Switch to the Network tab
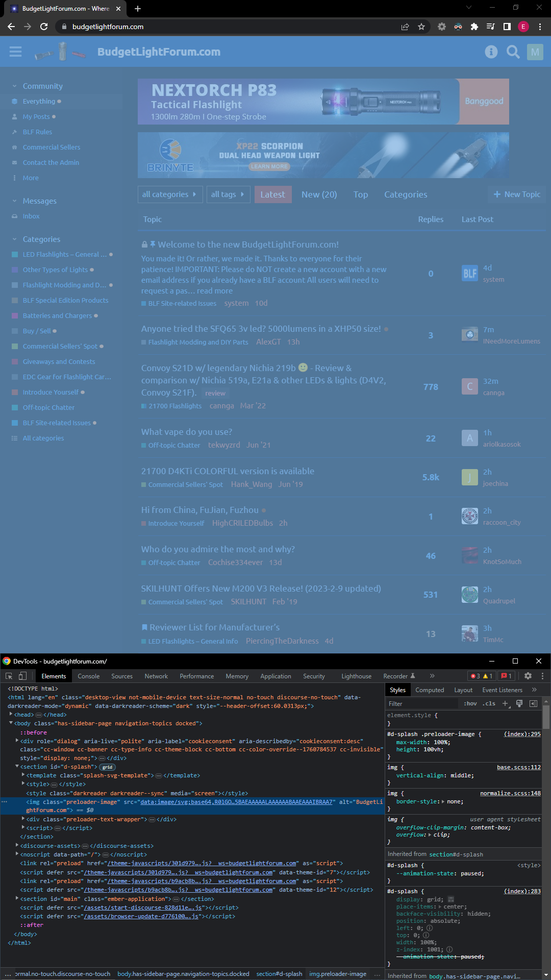This screenshot has width=551, height=980. tap(156, 676)
